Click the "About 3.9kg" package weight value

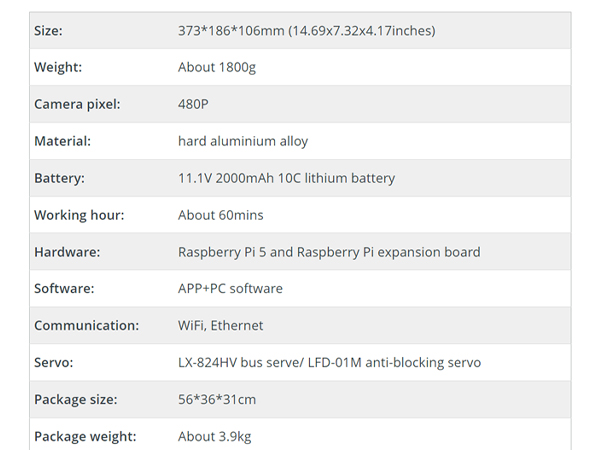pos(215,437)
